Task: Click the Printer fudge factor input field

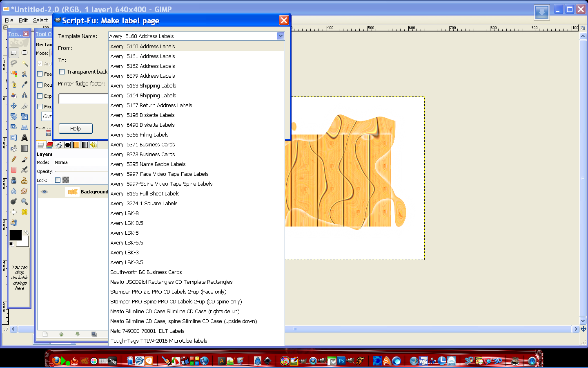Action: pos(83,99)
